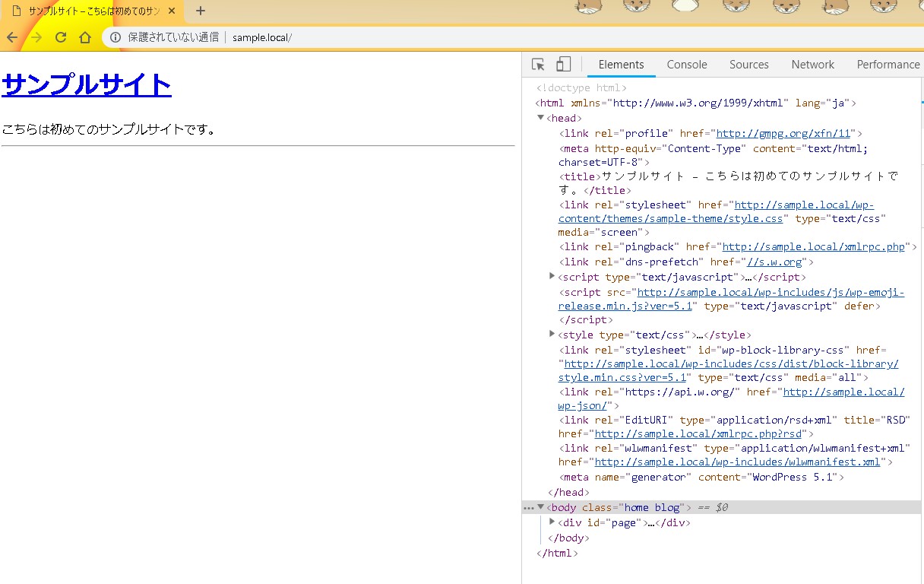This screenshot has width=924, height=584.
Task: Activate the element inspector picker
Action: click(539, 64)
